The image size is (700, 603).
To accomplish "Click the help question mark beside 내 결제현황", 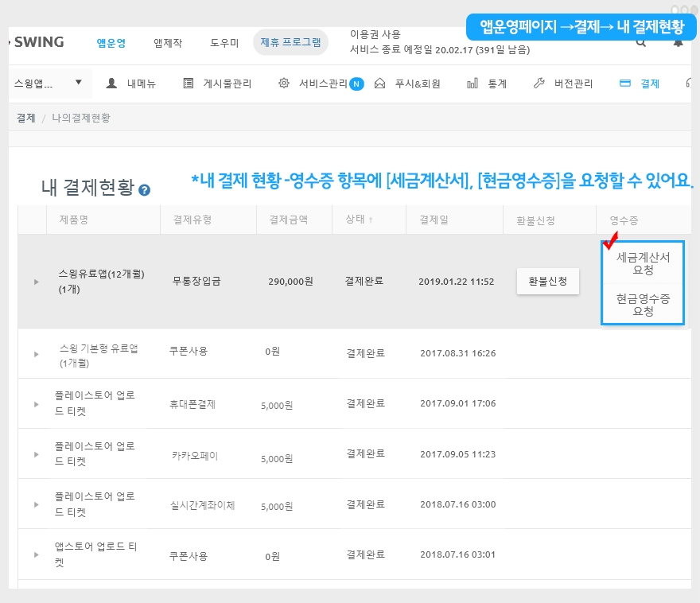I will [144, 190].
